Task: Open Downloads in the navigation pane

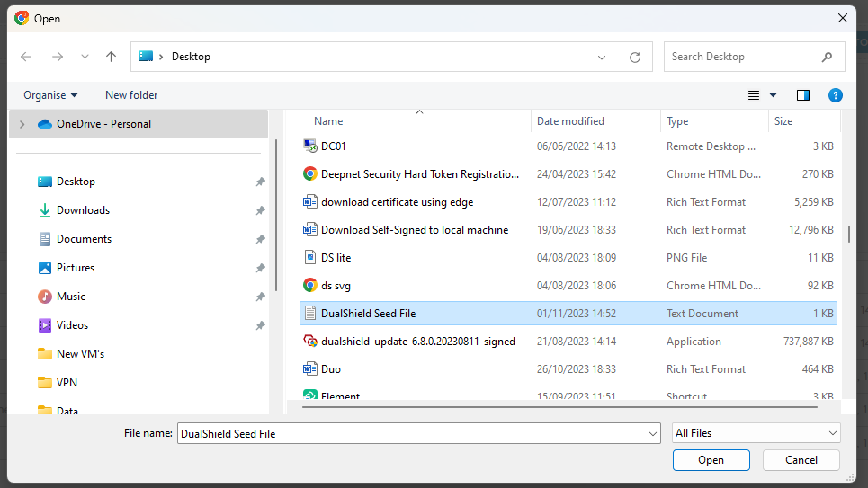Action: coord(83,210)
